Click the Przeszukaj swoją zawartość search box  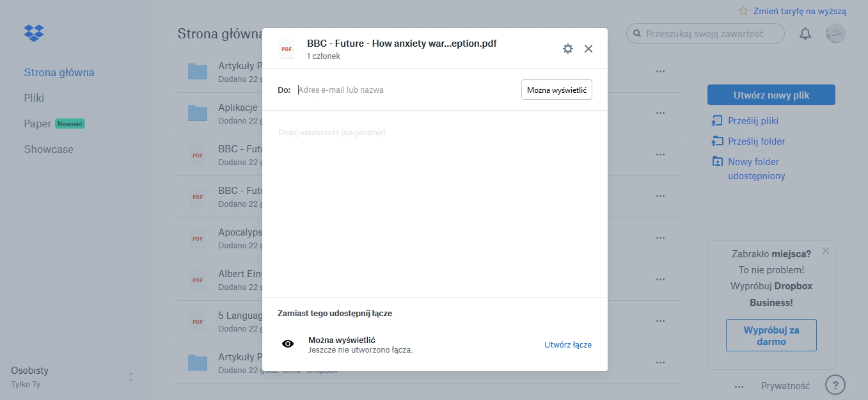(x=706, y=34)
